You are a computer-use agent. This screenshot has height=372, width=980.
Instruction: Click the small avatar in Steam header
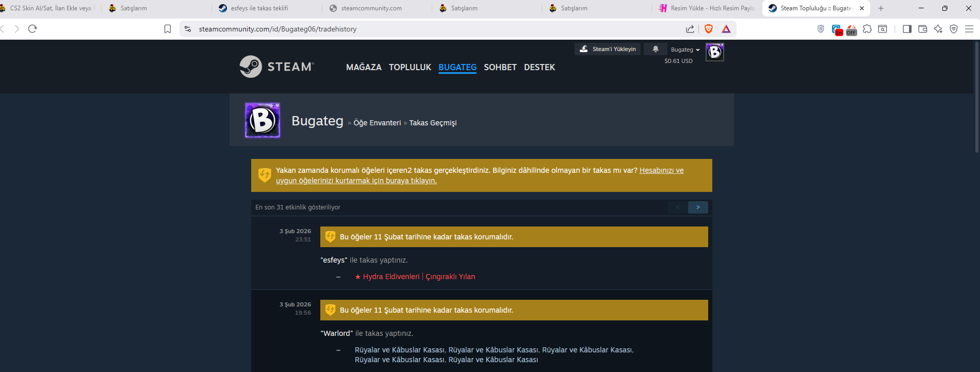coord(715,52)
